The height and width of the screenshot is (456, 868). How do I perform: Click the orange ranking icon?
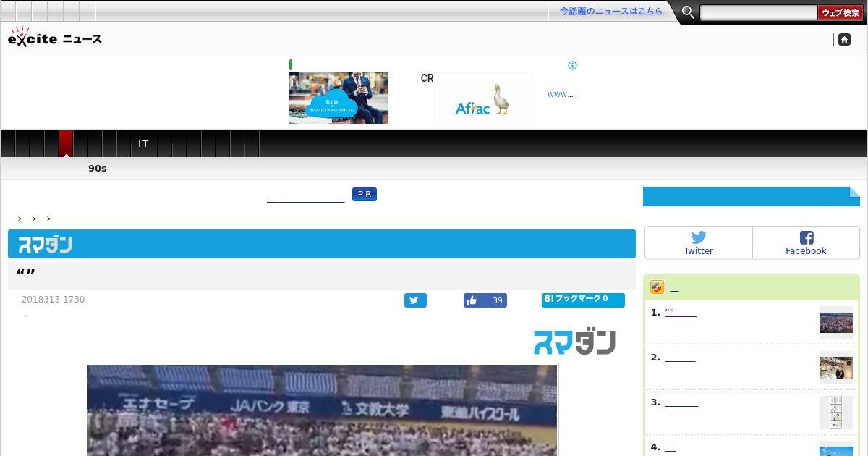click(657, 287)
